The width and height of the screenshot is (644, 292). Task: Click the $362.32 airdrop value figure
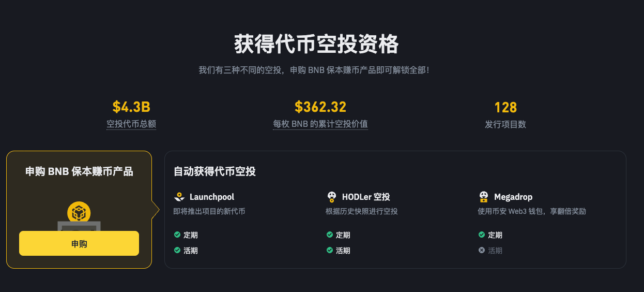click(x=320, y=107)
